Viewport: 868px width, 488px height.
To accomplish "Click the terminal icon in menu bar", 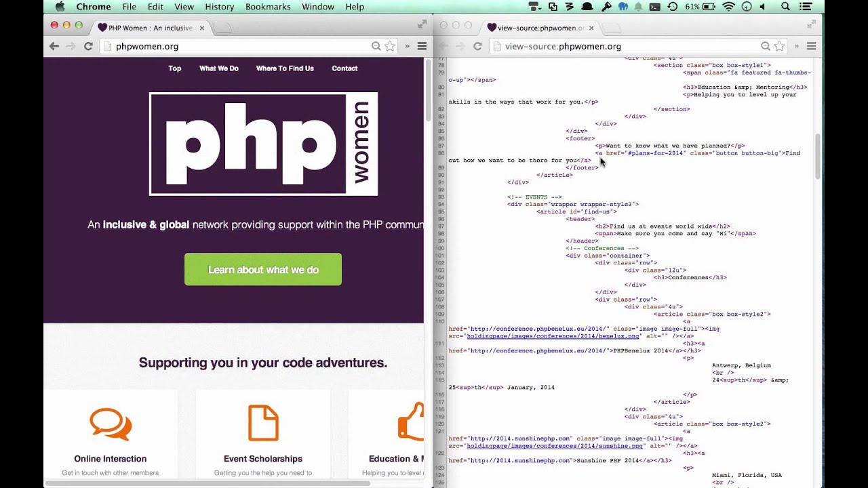I will point(654,7).
